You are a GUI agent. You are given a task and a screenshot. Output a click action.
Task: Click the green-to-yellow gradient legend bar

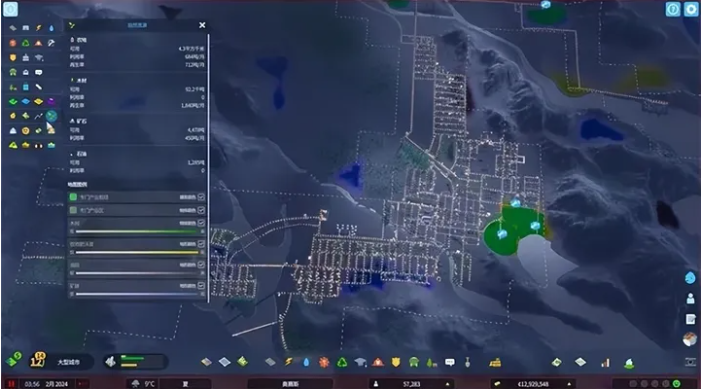click(x=137, y=232)
